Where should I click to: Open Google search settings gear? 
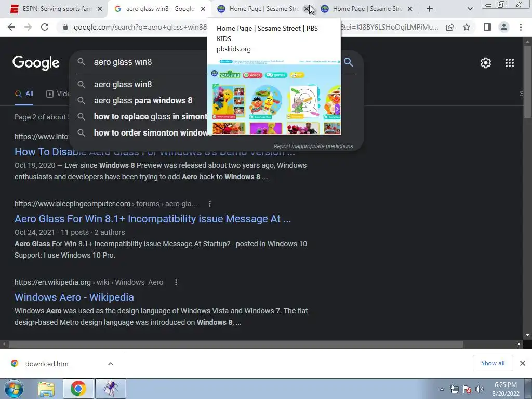click(x=486, y=63)
